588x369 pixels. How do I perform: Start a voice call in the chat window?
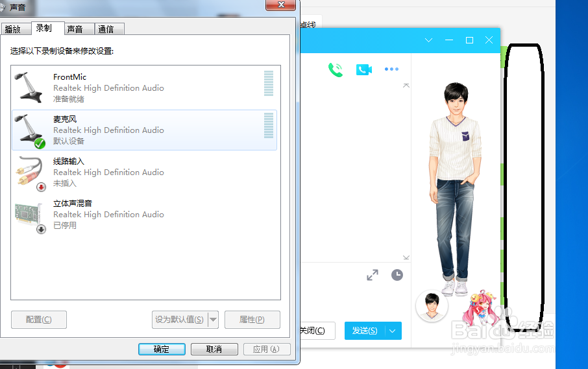pyautogui.click(x=336, y=69)
